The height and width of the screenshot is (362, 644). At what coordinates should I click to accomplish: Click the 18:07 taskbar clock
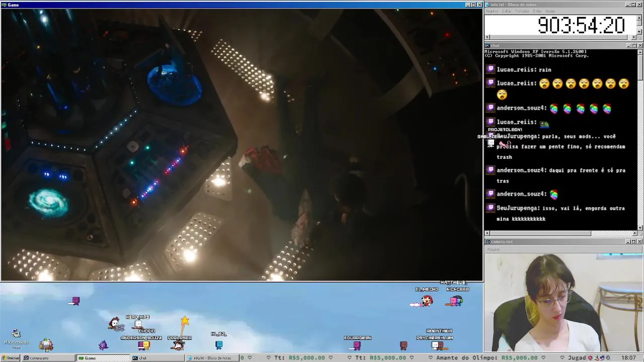628,358
